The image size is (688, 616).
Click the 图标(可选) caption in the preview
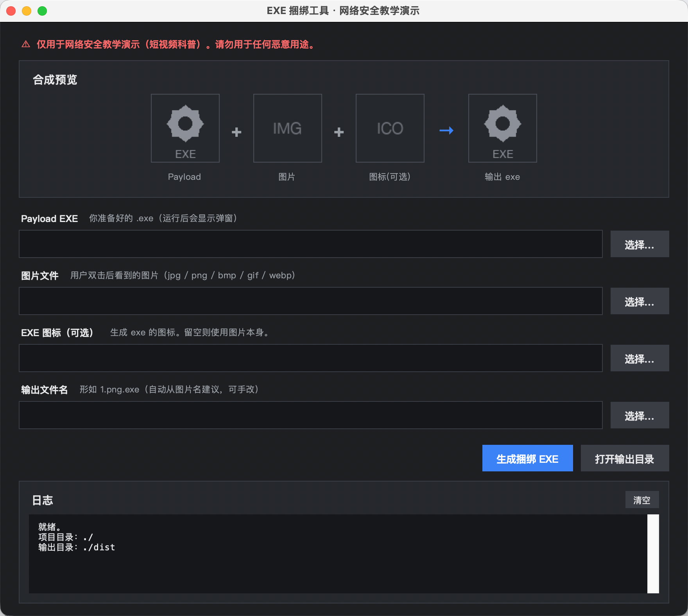pyautogui.click(x=390, y=177)
